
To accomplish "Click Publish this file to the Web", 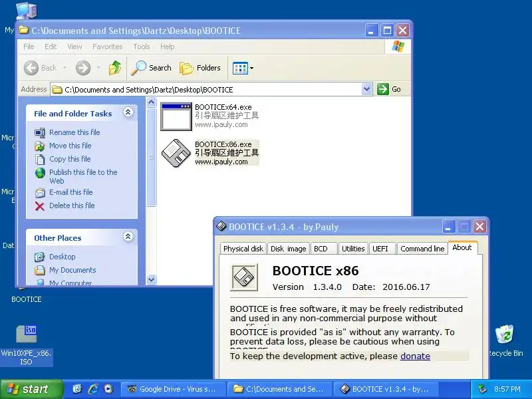I will pos(83,176).
